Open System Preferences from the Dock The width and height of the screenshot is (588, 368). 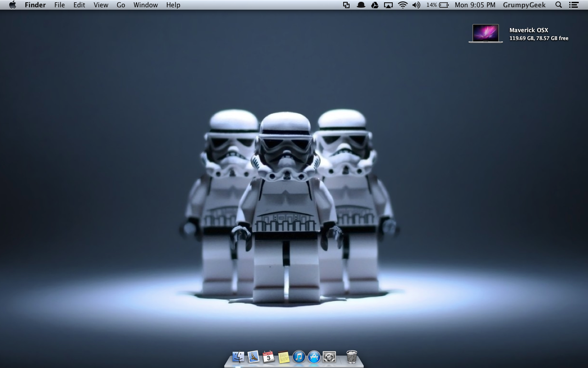(329, 356)
